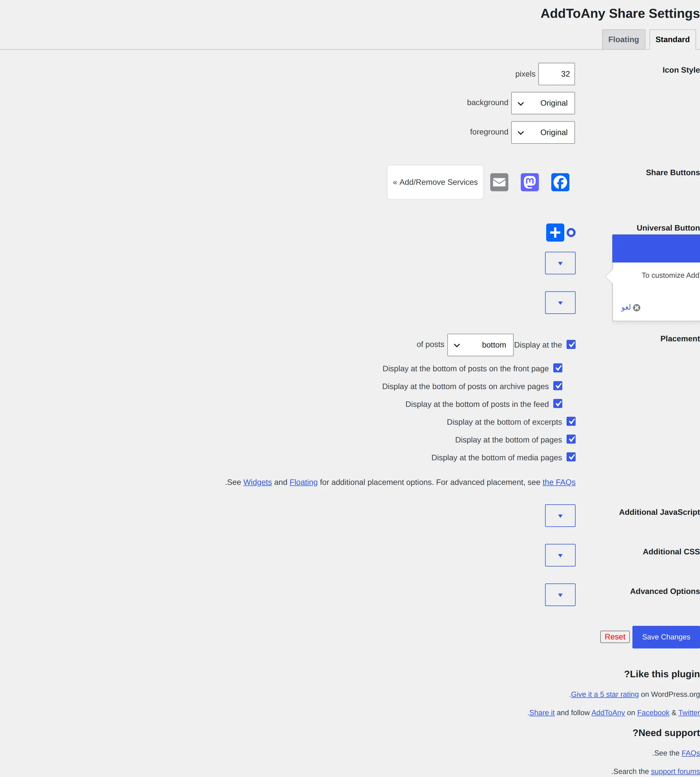Uncheck display on archive pages
The height and width of the screenshot is (777, 700).
point(558,386)
